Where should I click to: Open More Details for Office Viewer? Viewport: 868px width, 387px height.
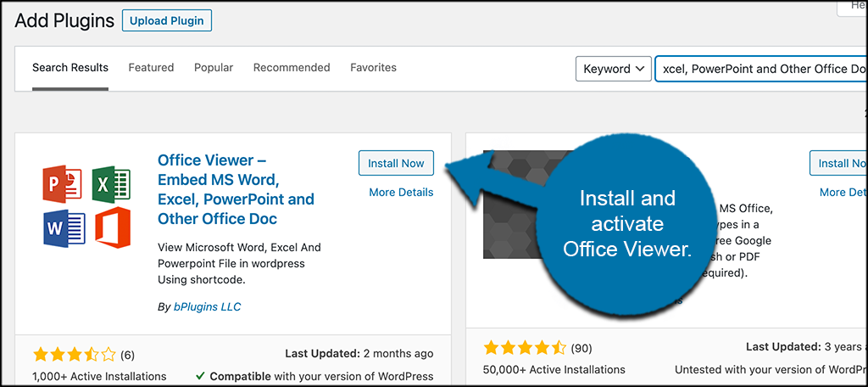pyautogui.click(x=401, y=193)
